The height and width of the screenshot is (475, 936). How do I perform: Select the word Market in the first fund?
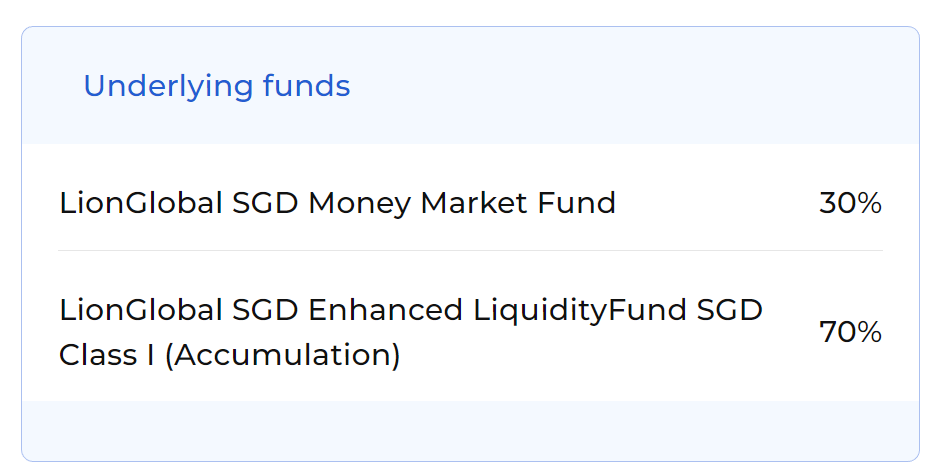pos(474,203)
